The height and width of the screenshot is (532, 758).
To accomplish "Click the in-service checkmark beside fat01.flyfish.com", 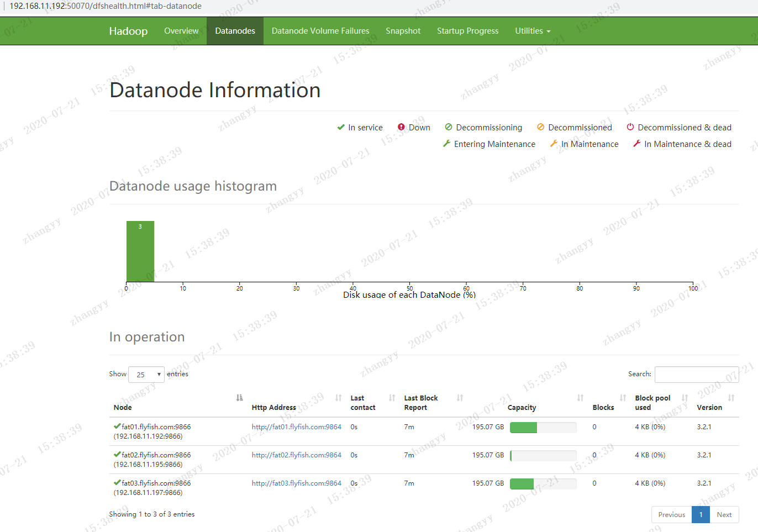I will 117,426.
